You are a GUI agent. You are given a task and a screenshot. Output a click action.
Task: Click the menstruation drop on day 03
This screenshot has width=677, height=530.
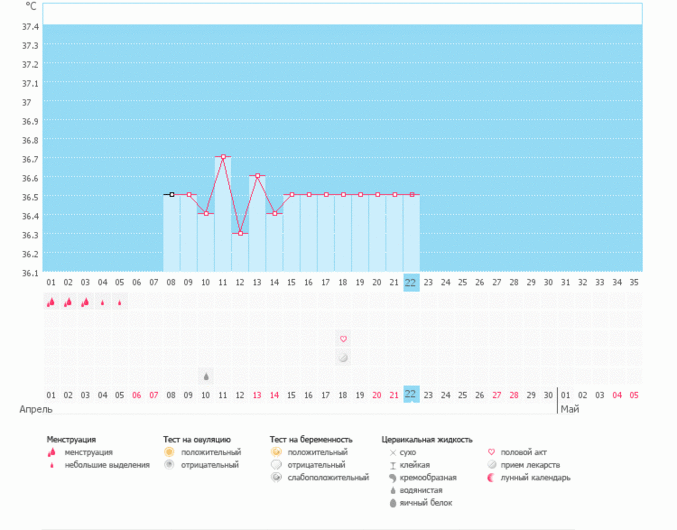point(85,301)
